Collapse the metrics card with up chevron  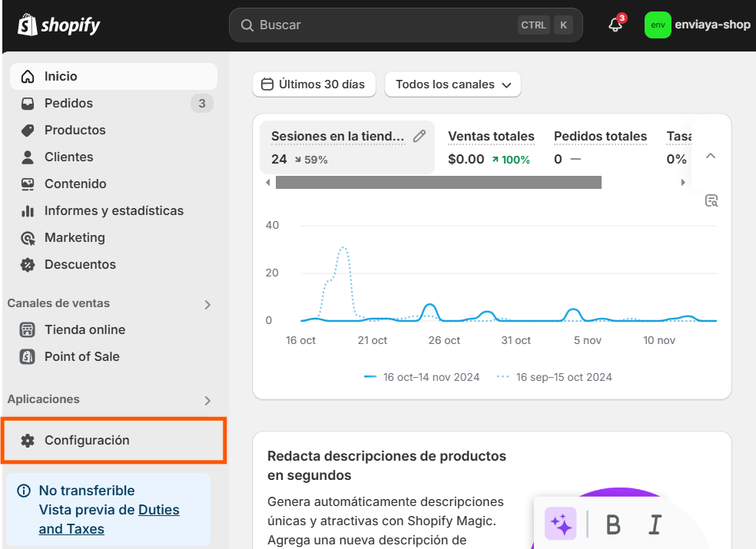tap(710, 156)
